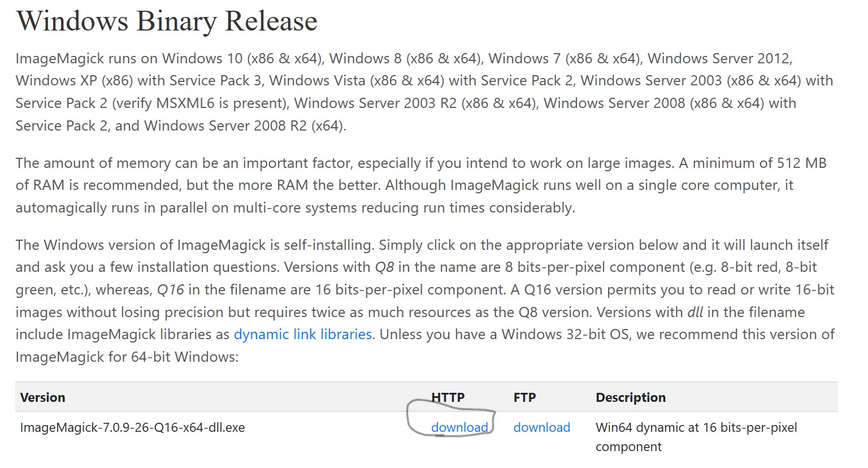Click the HTTP column header

[448, 397]
